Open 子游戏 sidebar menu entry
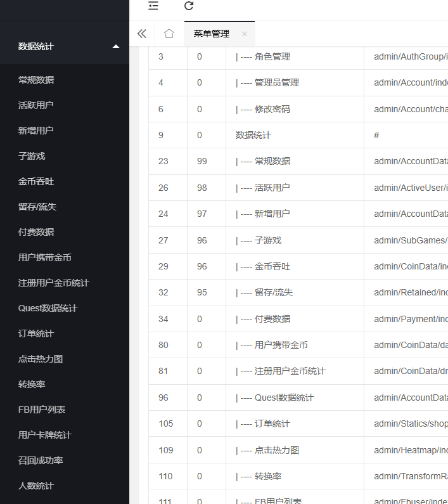Viewport: 448px width, 504px height. click(x=32, y=156)
